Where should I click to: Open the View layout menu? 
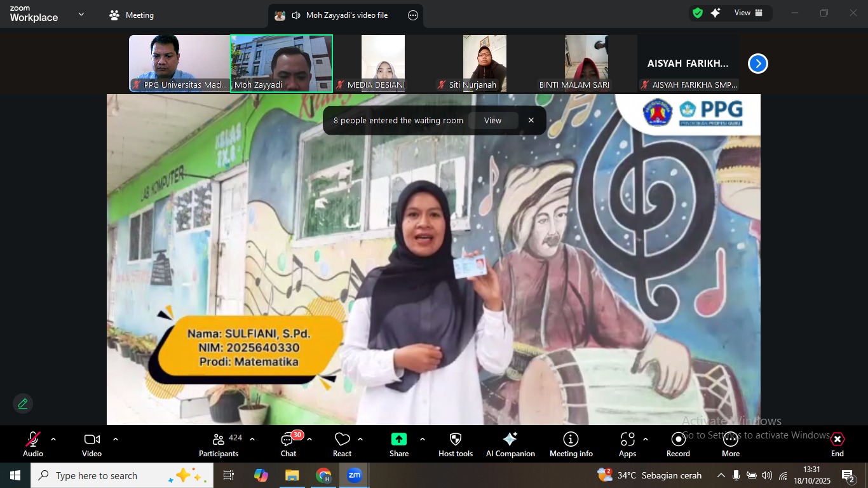pos(749,13)
